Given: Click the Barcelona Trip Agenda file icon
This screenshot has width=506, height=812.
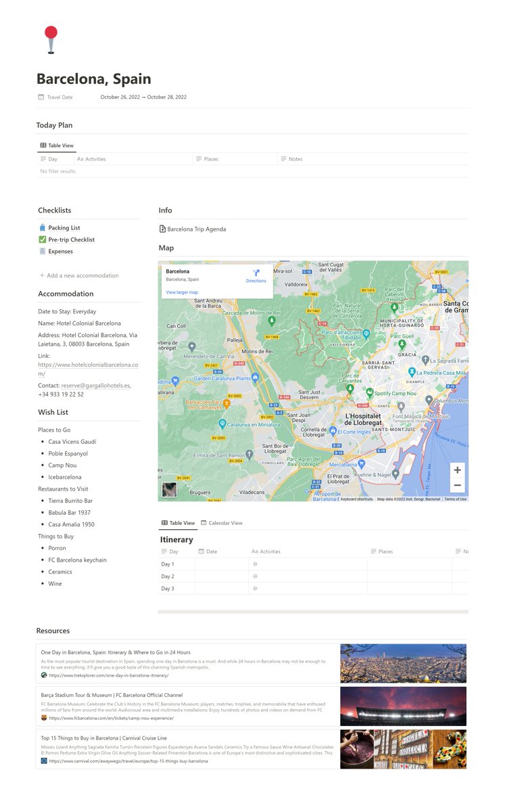Looking at the screenshot, I should [x=162, y=229].
